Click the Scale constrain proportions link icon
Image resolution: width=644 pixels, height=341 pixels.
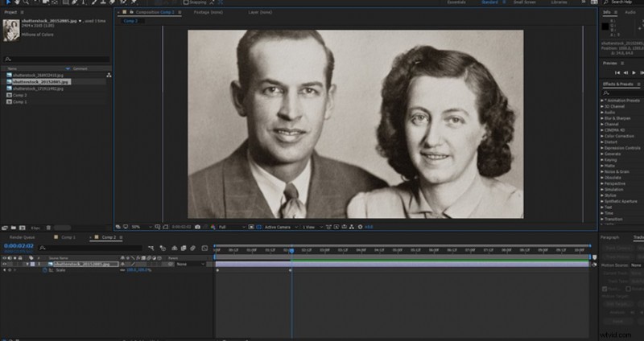click(x=122, y=270)
